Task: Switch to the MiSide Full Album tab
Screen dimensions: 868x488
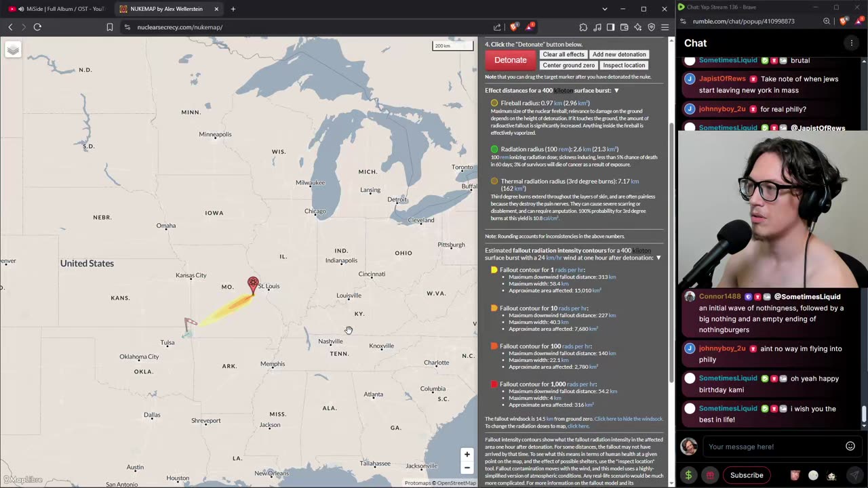Action: tap(56, 9)
